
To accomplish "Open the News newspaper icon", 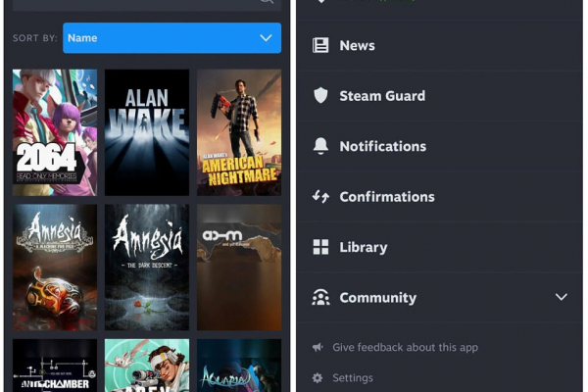I will click(x=320, y=45).
